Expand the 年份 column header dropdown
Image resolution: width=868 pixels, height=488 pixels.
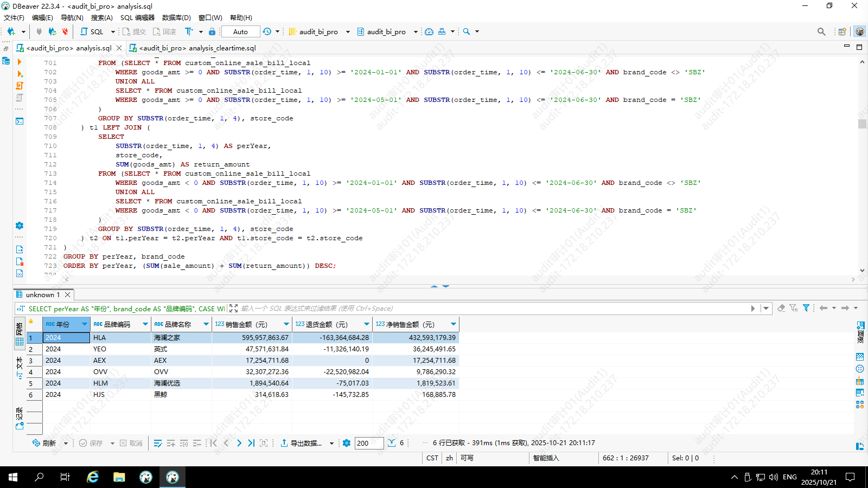pos(84,324)
